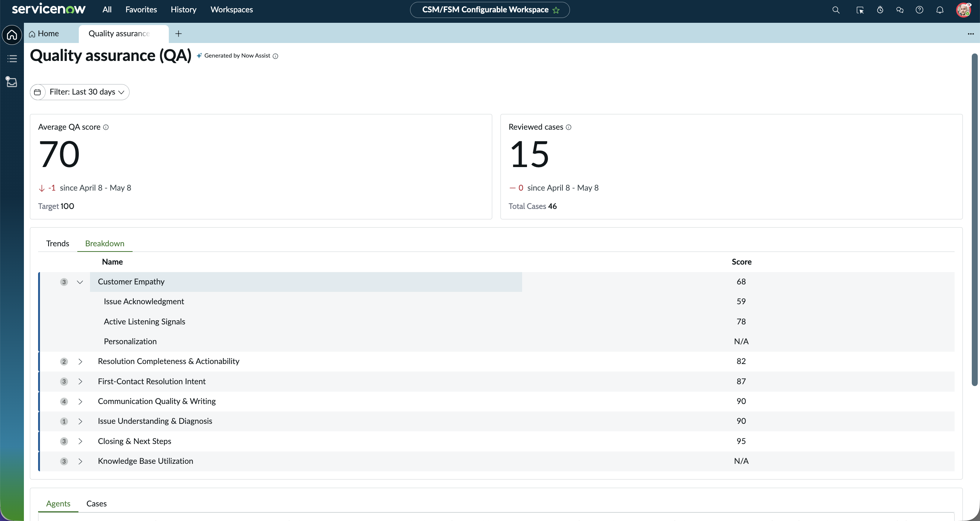Screen dimensions: 980x521
Task: Click the Now Assist sparkle icon
Action: [x=199, y=56]
